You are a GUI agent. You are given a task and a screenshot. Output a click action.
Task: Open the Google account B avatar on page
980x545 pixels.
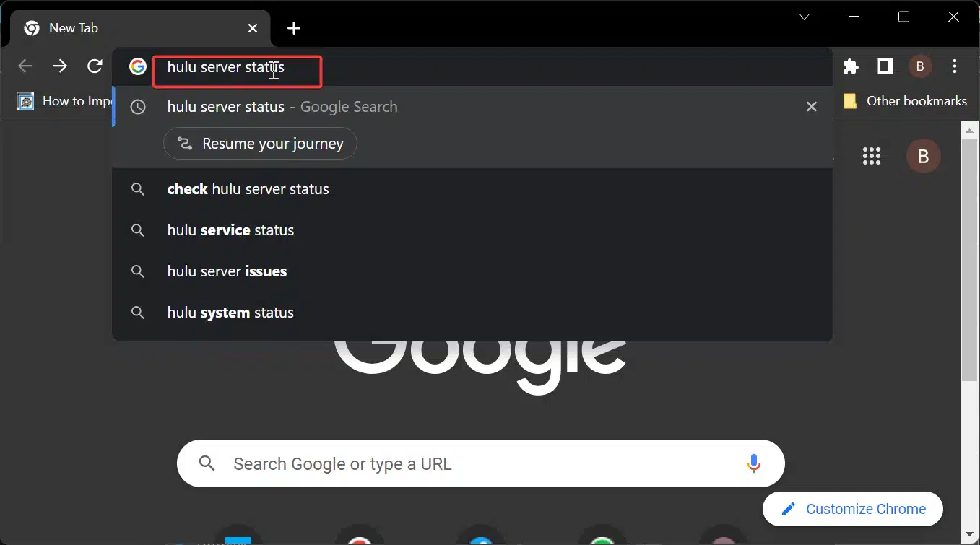coord(924,156)
